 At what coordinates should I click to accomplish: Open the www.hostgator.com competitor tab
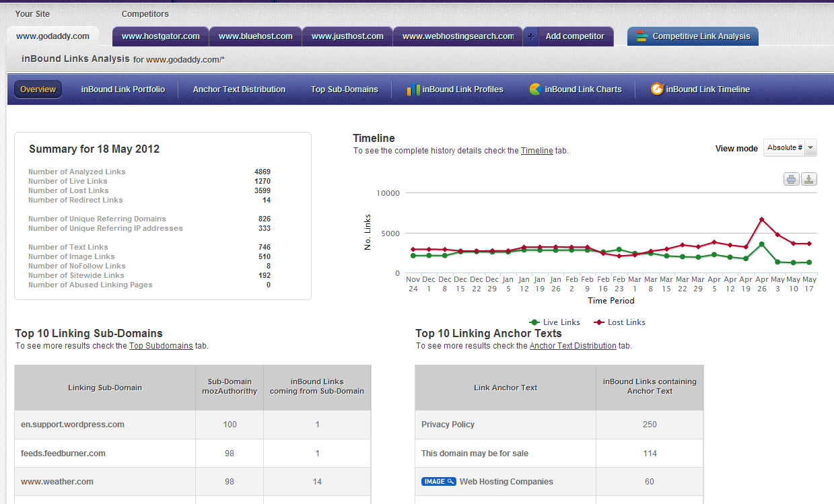pyautogui.click(x=161, y=36)
